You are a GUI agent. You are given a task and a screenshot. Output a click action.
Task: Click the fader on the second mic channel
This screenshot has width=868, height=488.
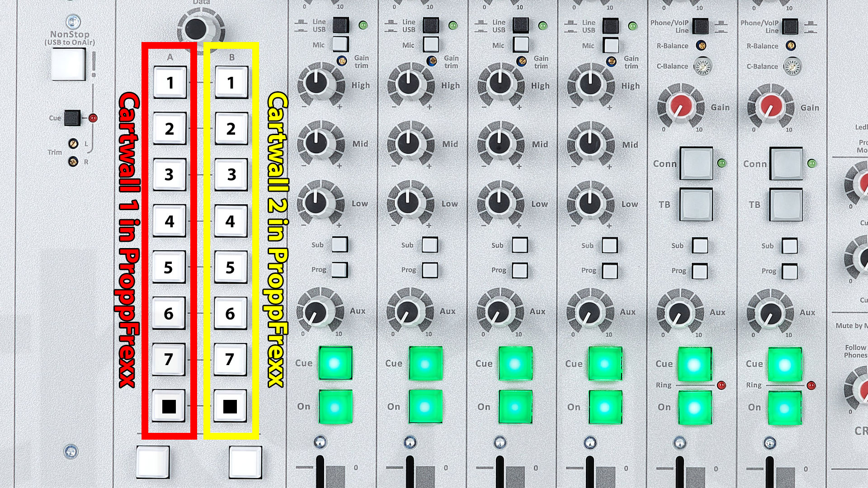coord(410,472)
